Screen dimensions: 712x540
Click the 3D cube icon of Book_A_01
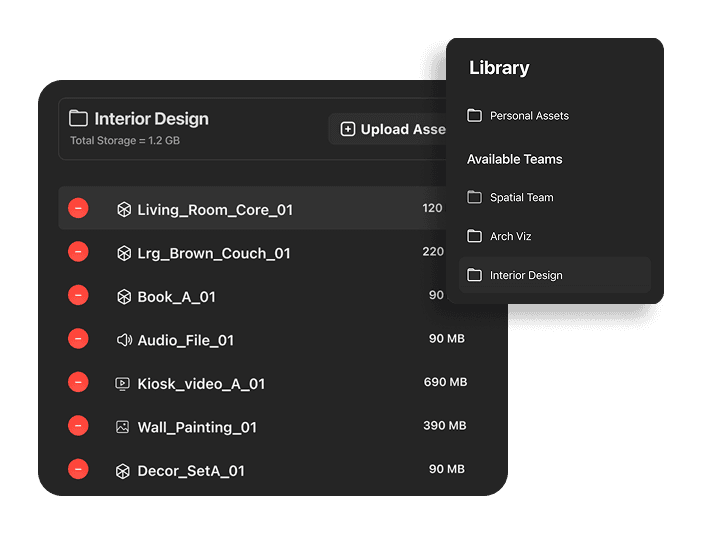[124, 297]
